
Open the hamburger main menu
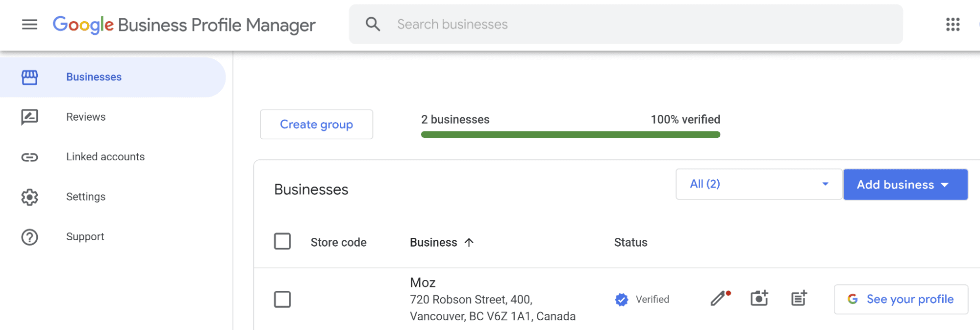[x=29, y=25]
